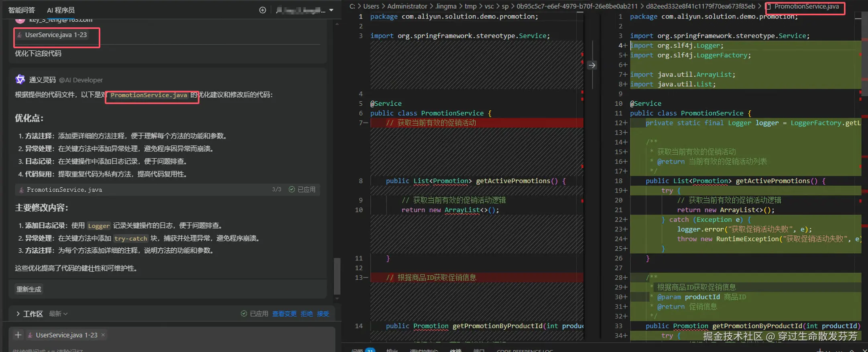Click 拒绝 to reject the changes
This screenshot has height=352, width=868.
pos(307,313)
